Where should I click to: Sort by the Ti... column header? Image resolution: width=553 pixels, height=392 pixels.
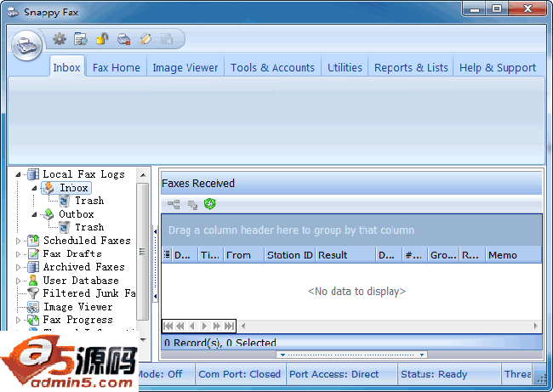click(211, 255)
